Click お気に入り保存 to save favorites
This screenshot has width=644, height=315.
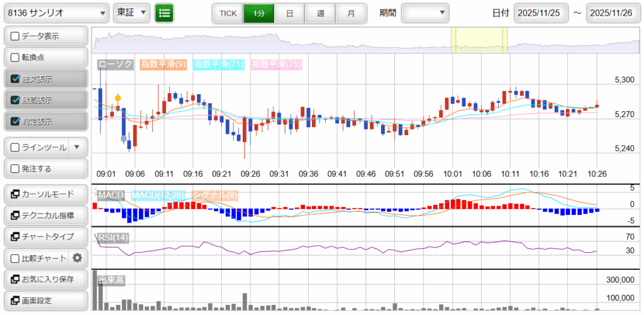pyautogui.click(x=46, y=279)
